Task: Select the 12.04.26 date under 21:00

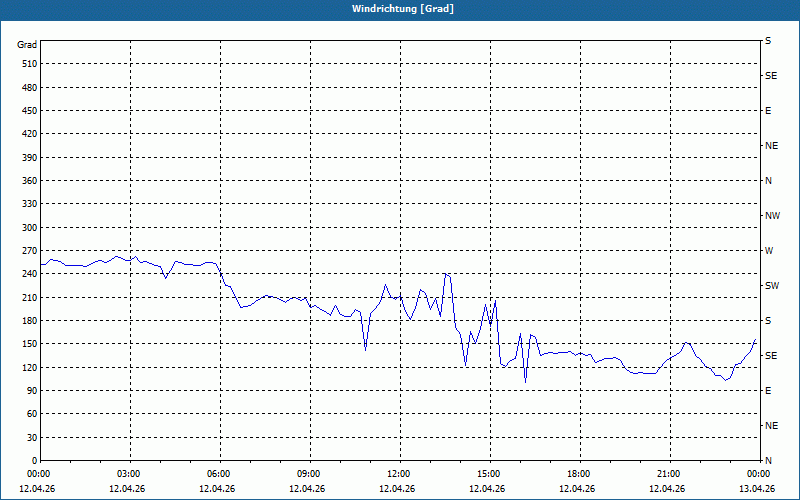Action: click(667, 488)
